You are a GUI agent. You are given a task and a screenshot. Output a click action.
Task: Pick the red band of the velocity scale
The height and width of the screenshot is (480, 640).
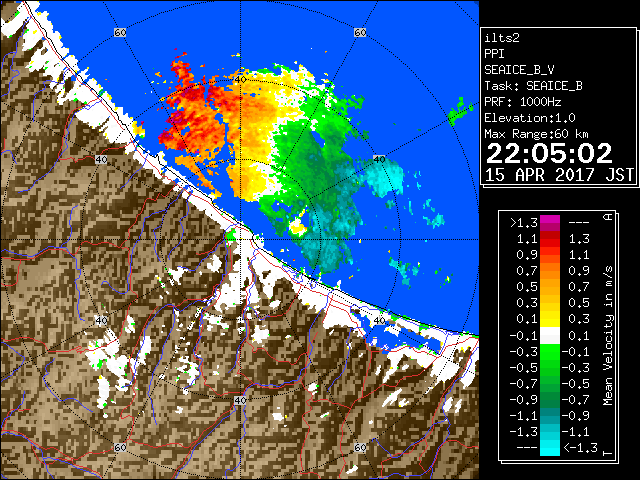click(550, 242)
